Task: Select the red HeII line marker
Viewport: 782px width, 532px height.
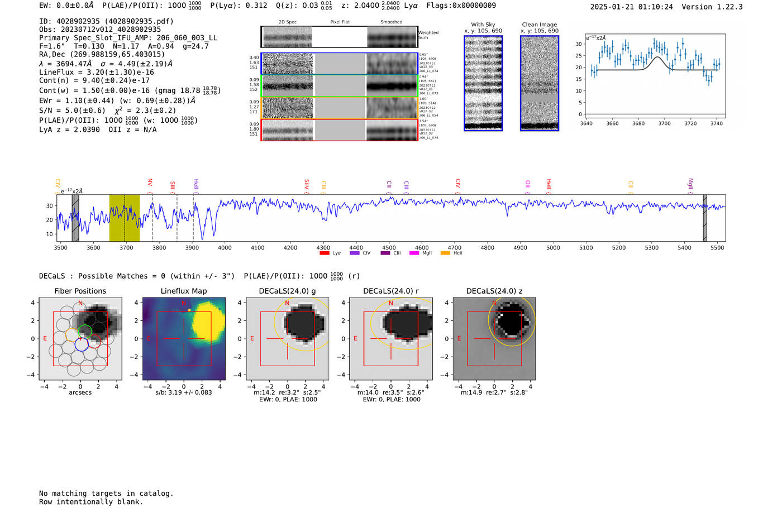Action: pyautogui.click(x=549, y=185)
